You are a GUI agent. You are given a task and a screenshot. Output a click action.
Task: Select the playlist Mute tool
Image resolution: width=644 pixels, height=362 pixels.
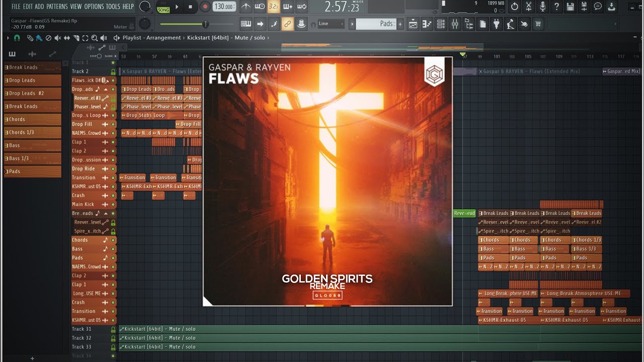(57, 38)
